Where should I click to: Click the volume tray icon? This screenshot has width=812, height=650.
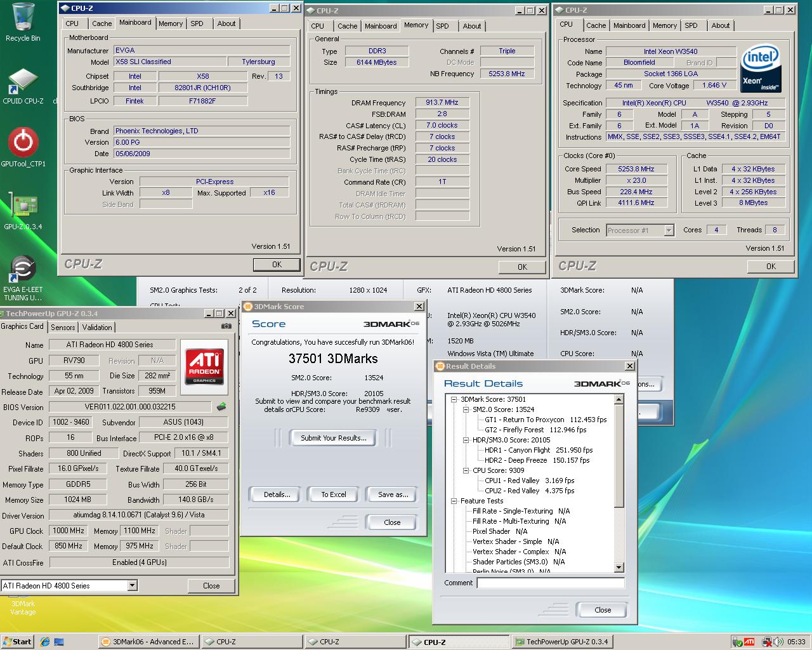click(x=777, y=642)
